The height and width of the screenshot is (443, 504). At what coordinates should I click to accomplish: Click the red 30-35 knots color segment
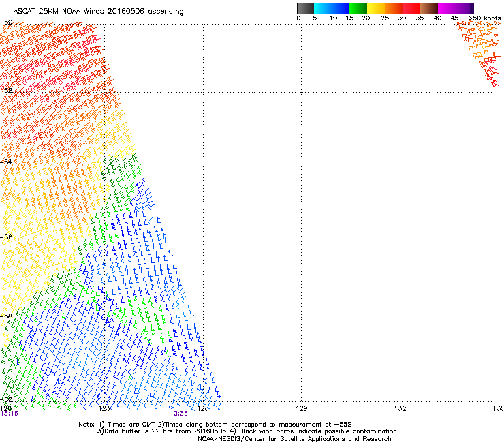point(411,8)
